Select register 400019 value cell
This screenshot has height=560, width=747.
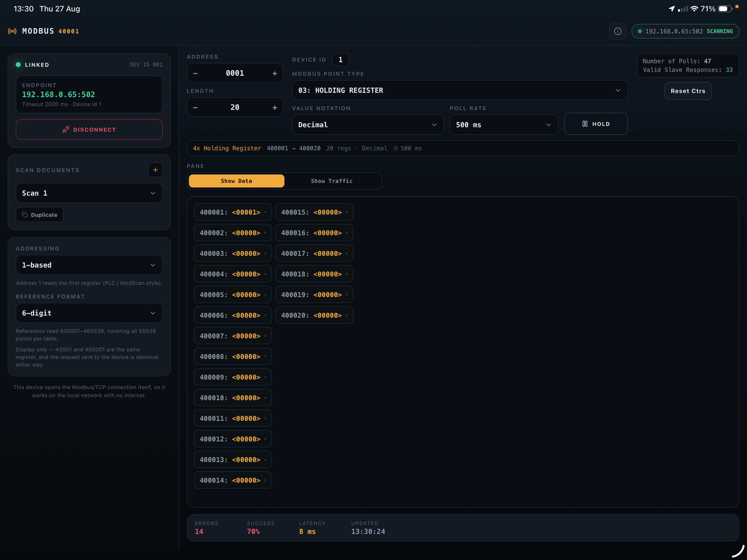pos(314,295)
